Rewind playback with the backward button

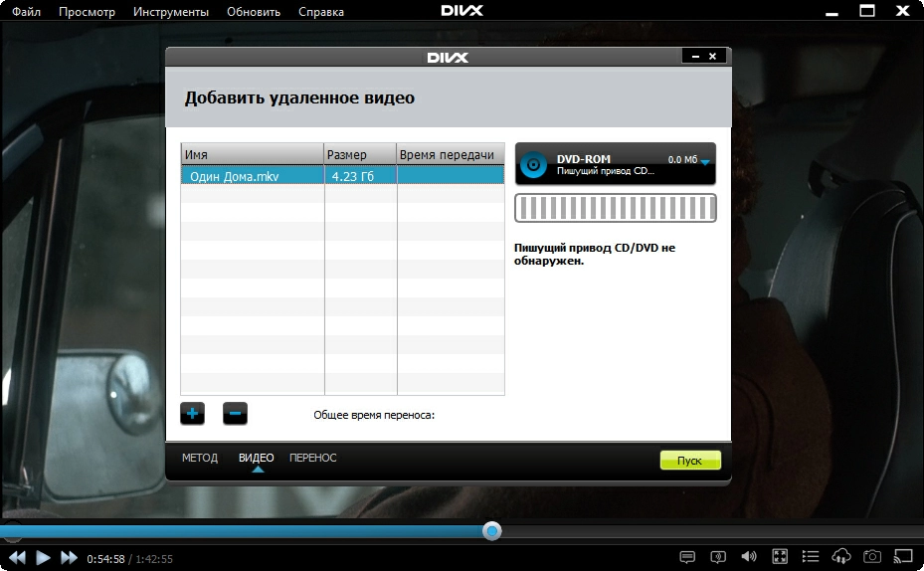(x=17, y=558)
